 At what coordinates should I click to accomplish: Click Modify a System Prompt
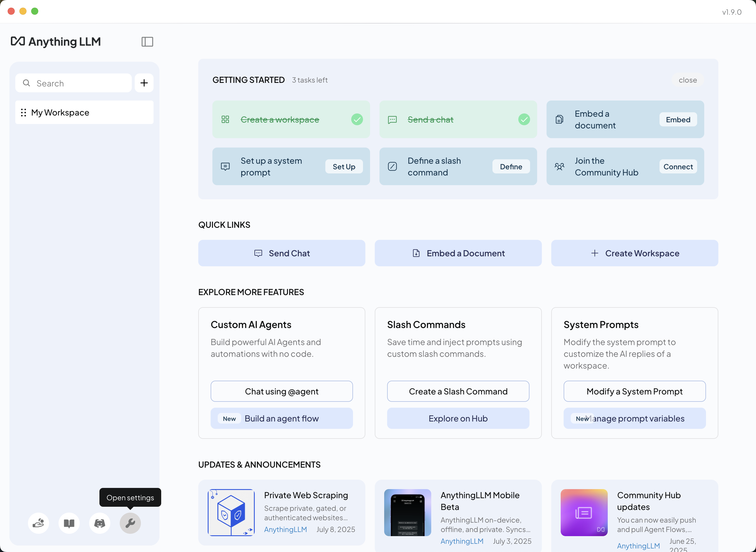pos(635,391)
